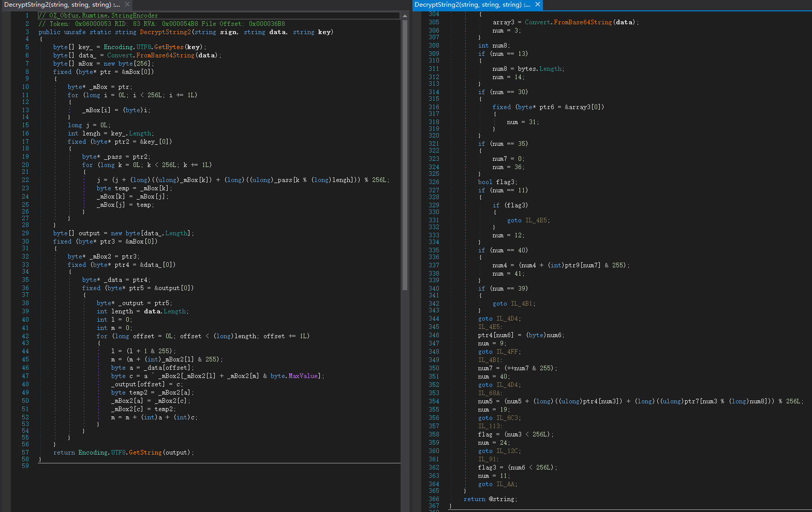
Task: Click 'Convert' on line 6 of left pane
Action: tap(120, 55)
